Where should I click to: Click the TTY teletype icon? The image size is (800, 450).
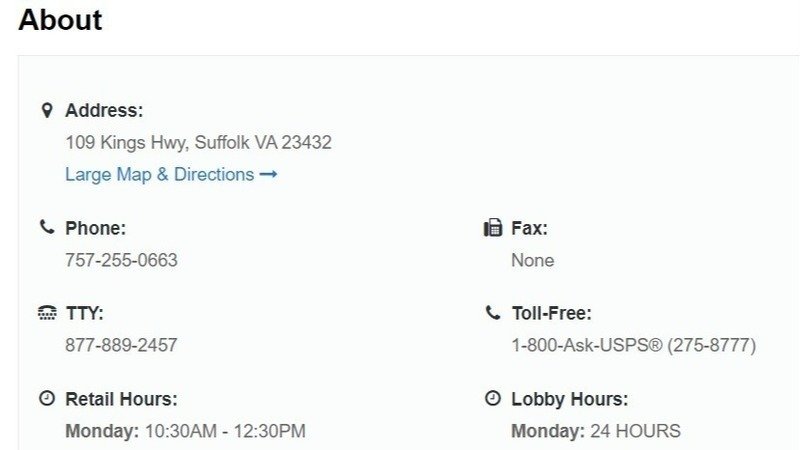pyautogui.click(x=46, y=314)
